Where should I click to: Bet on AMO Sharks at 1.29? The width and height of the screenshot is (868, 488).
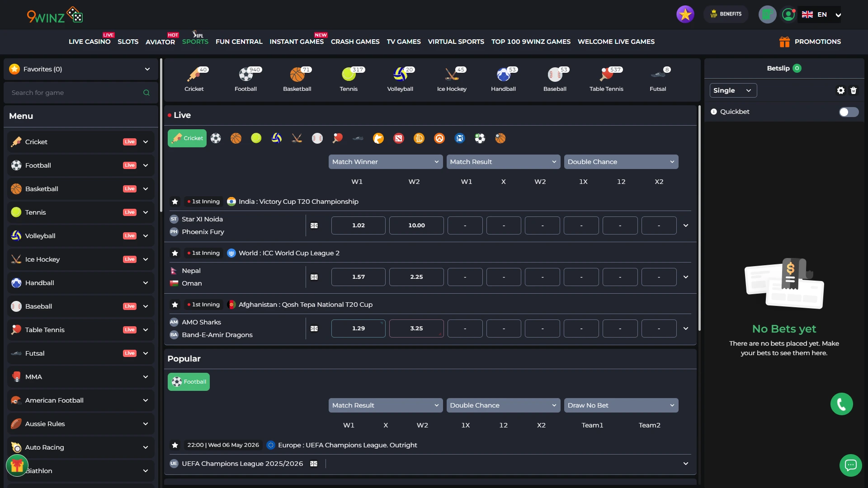(x=359, y=328)
